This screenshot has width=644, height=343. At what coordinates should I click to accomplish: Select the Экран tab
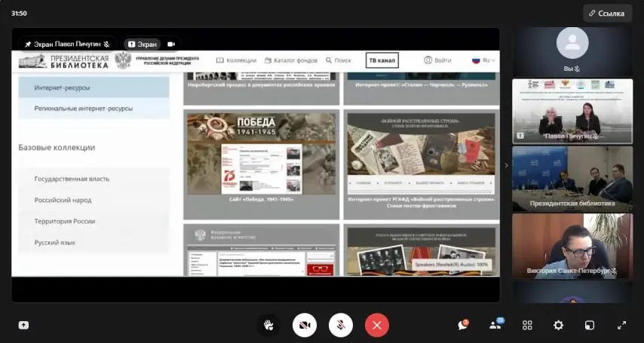click(x=142, y=44)
